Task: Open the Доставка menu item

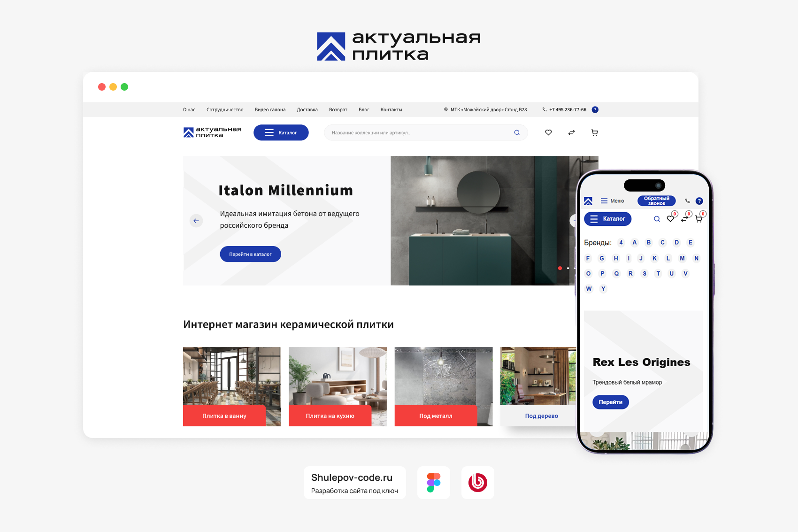Action: pyautogui.click(x=307, y=110)
